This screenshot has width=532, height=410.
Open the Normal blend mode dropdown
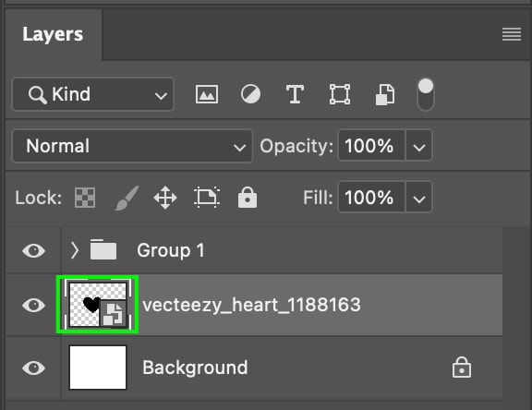(x=132, y=146)
